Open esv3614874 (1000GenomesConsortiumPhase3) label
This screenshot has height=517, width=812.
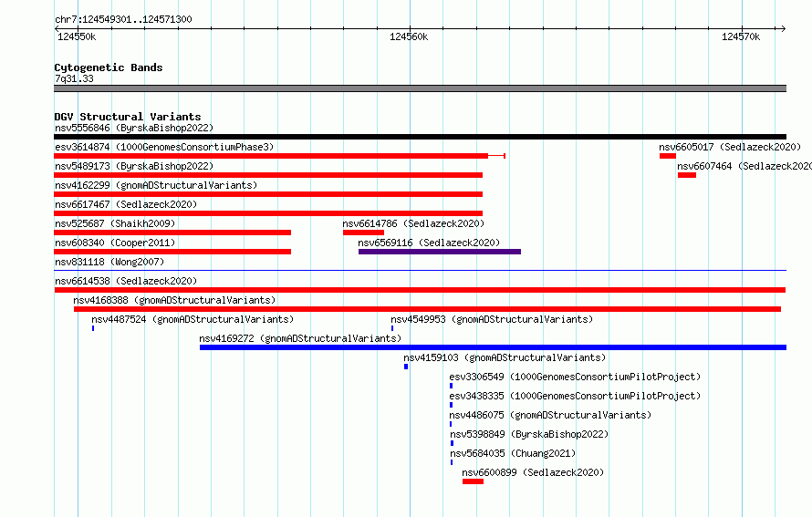coord(164,147)
